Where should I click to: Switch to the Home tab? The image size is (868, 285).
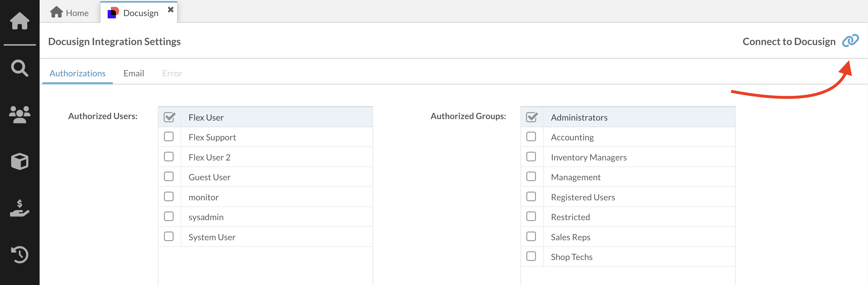(x=69, y=13)
